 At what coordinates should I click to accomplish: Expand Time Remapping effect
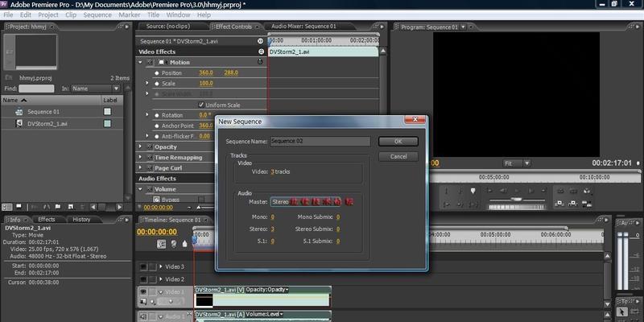coord(140,157)
